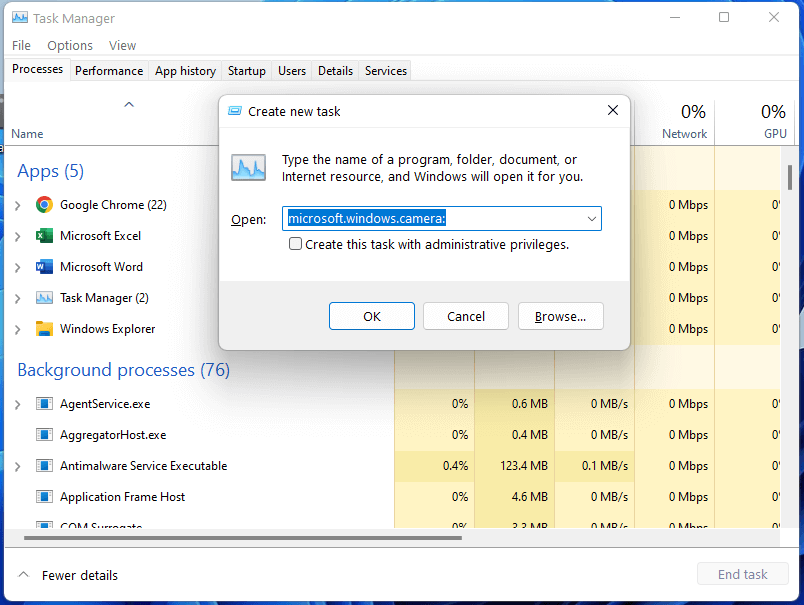Open the Options menu

point(70,46)
